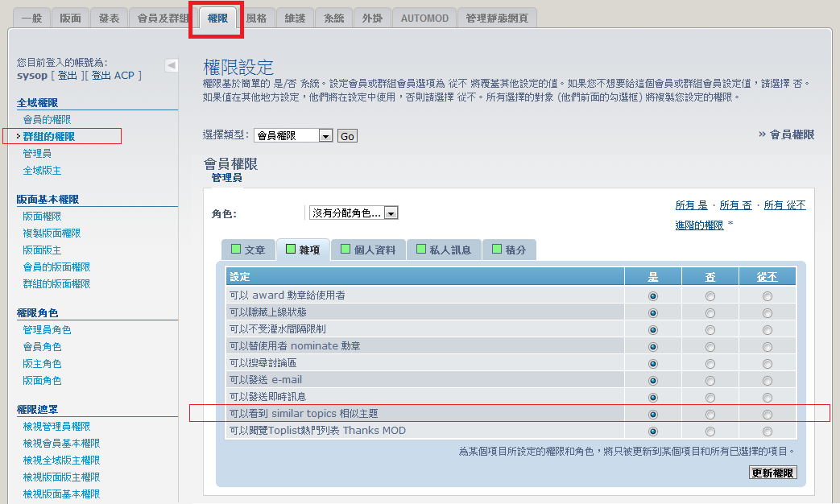Viewport: 840px width, 504px height.
Task: Set 可以看到 similar topics 相似主題 to 否
Action: point(710,415)
